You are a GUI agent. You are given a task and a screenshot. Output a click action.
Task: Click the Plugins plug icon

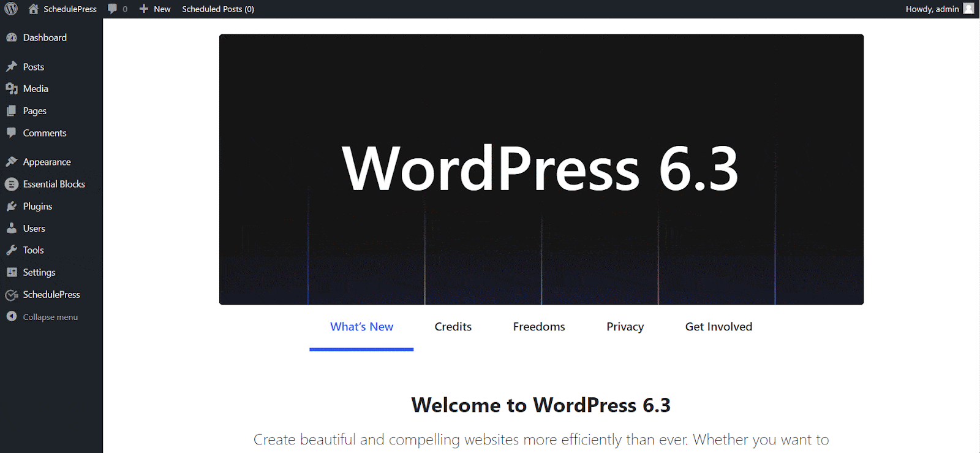12,206
